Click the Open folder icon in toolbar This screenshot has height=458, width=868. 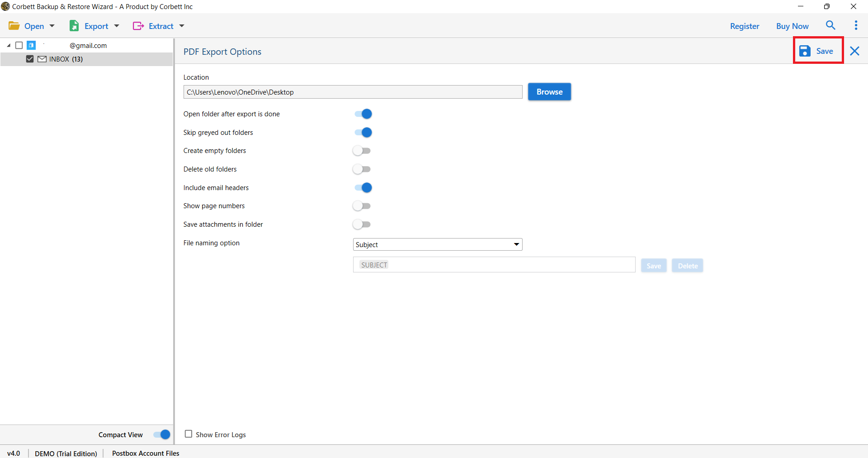coord(14,26)
